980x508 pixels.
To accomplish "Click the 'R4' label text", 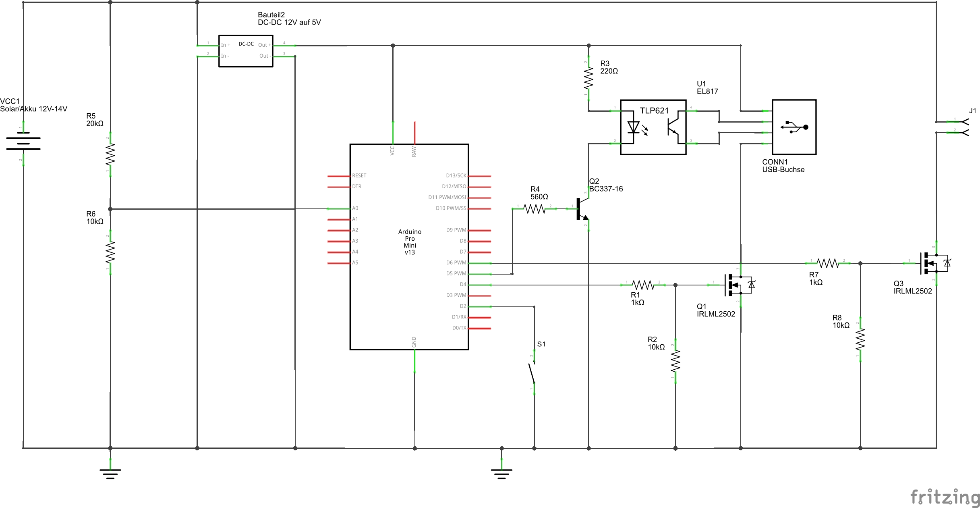I will (535, 189).
